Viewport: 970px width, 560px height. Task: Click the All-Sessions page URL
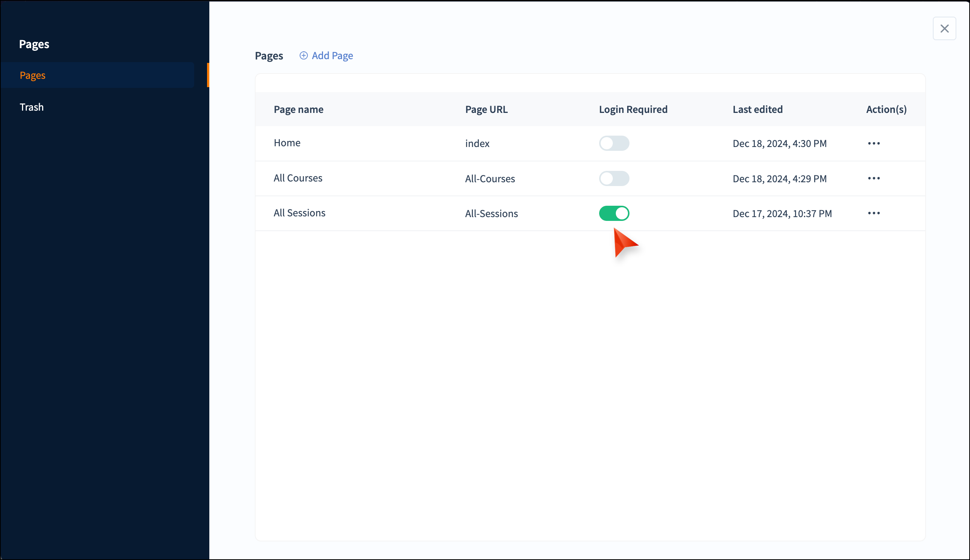[x=491, y=214]
